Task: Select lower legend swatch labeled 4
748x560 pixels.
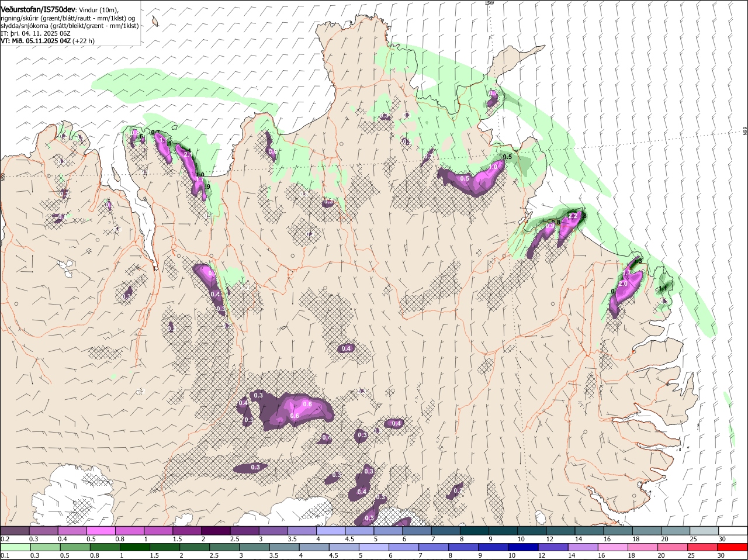Action: pyautogui.click(x=314, y=547)
